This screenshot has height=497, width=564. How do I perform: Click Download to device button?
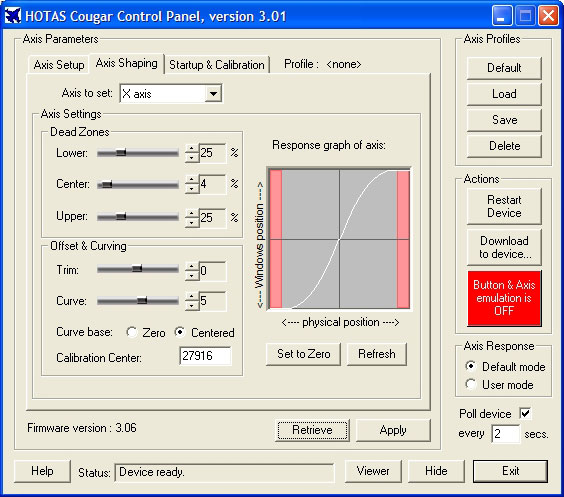504,247
